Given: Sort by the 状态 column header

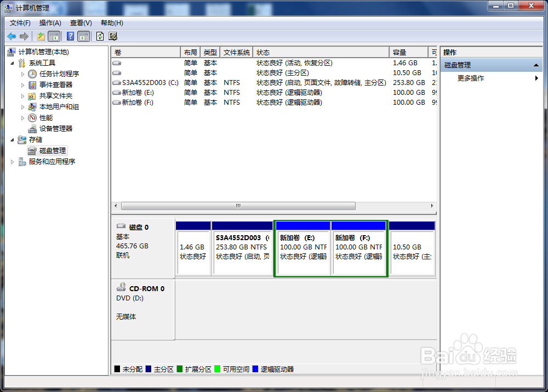Looking at the screenshot, I should coord(321,53).
